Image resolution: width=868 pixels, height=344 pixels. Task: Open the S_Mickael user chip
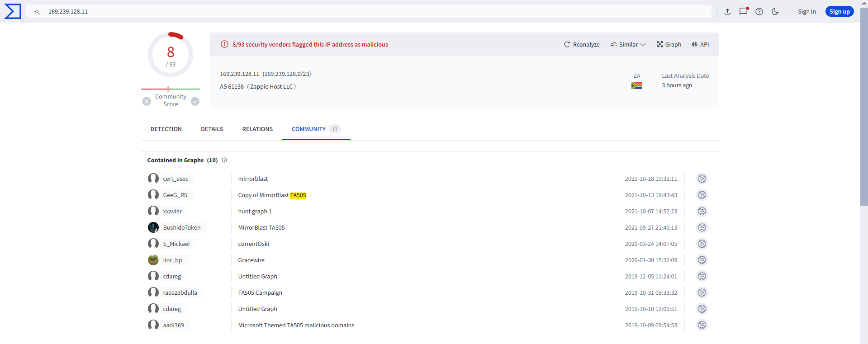click(x=171, y=244)
